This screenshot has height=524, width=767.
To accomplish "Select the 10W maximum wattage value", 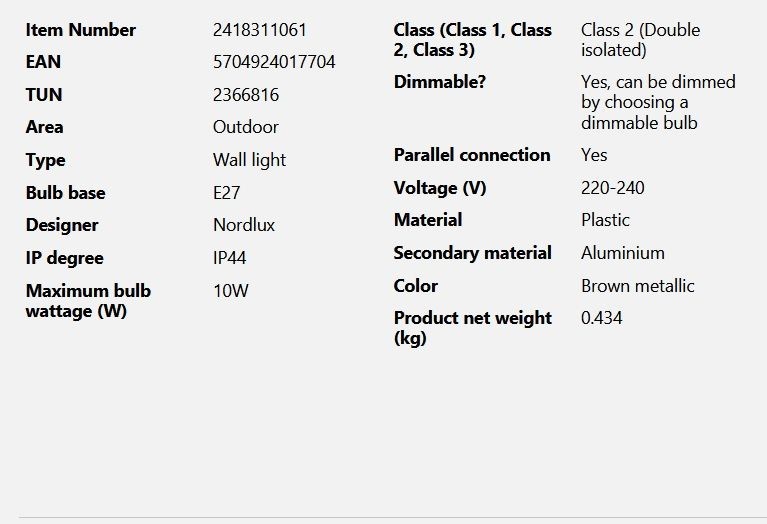I will (231, 291).
